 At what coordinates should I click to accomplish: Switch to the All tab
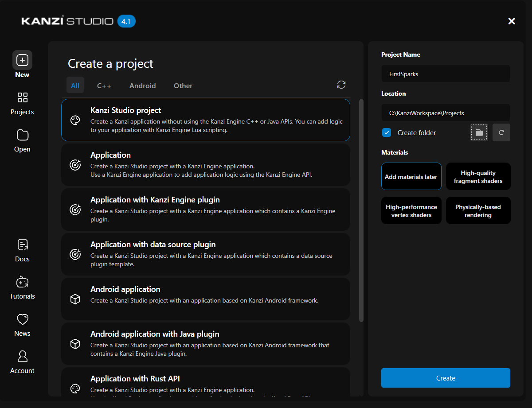(75, 85)
